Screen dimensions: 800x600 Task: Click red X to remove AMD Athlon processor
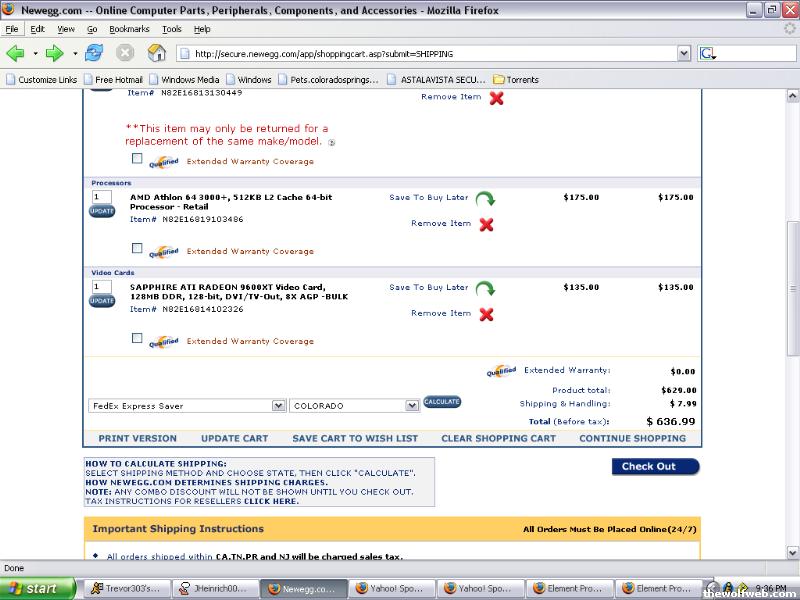pyautogui.click(x=486, y=224)
